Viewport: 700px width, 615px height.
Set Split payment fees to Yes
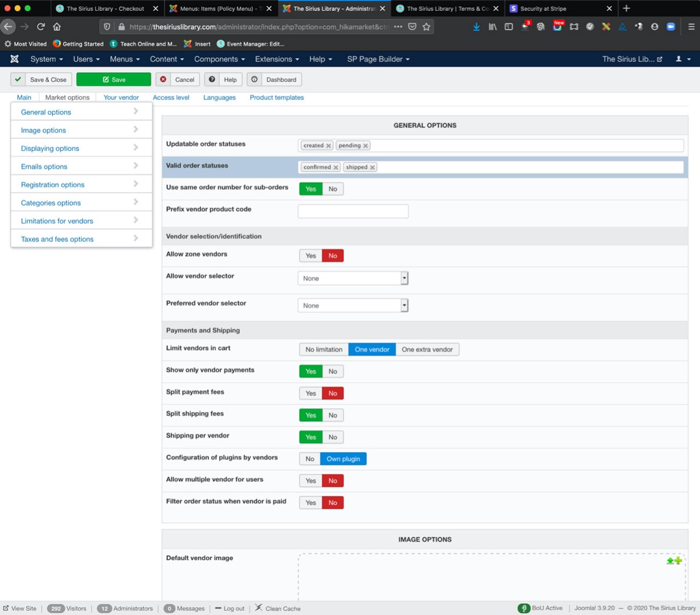coord(310,393)
